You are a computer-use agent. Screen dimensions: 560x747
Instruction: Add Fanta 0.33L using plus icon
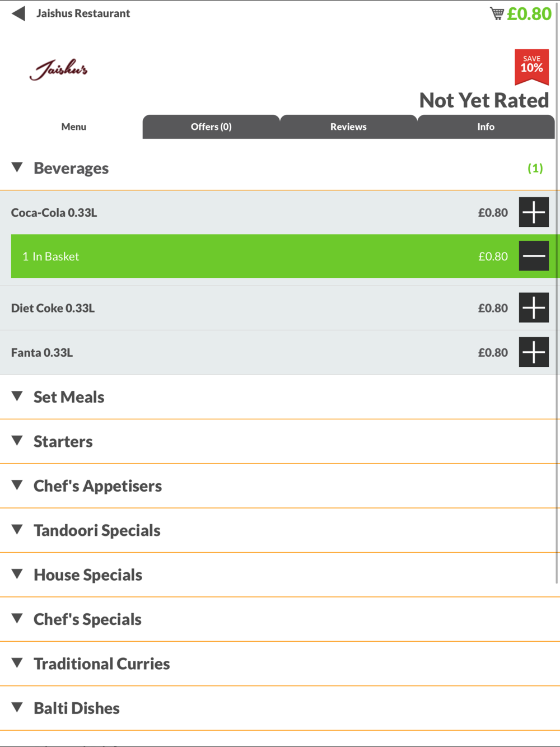(x=534, y=352)
